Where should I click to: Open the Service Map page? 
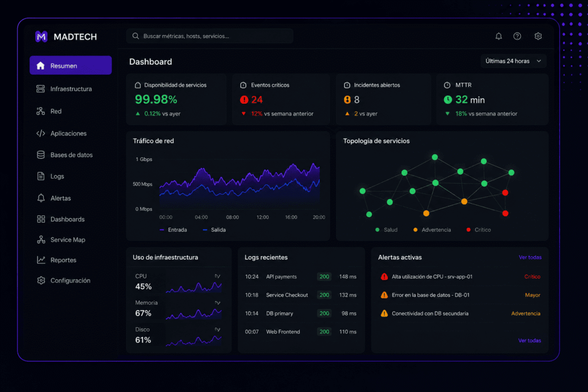[x=71, y=239]
